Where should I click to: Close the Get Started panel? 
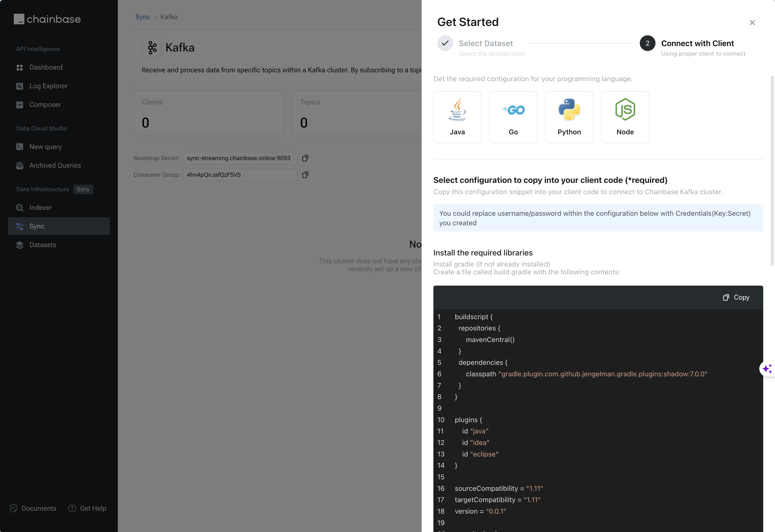[752, 23]
